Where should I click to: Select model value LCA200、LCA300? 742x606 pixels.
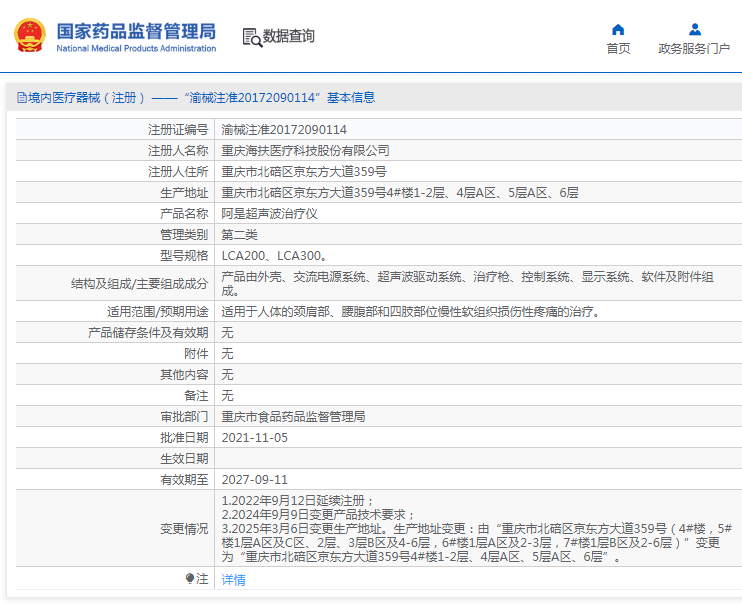[x=274, y=256]
